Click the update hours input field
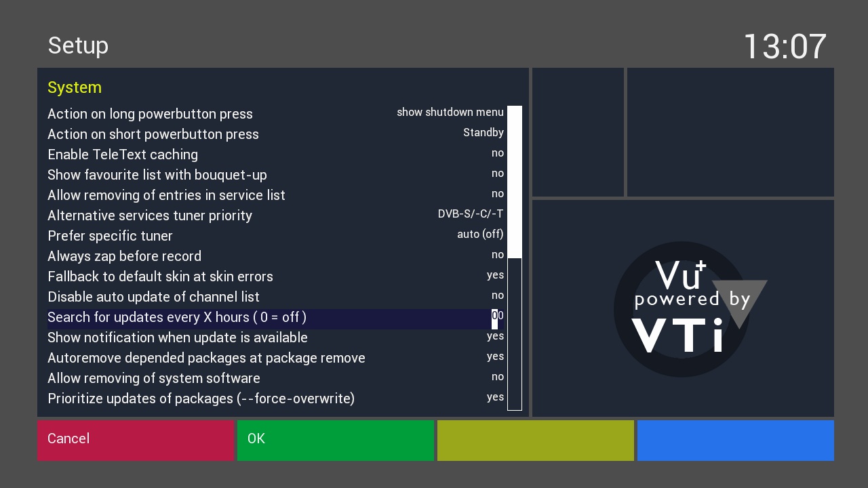 click(498, 316)
